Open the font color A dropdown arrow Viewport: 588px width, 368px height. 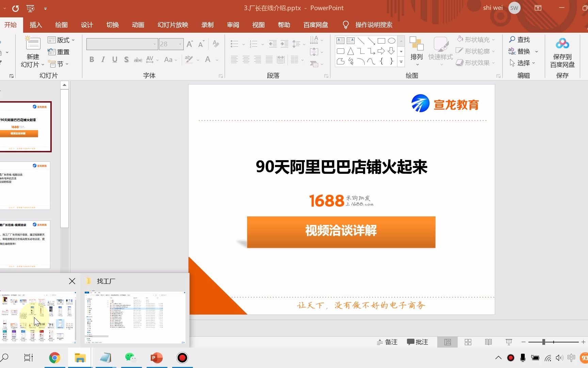[x=217, y=60]
